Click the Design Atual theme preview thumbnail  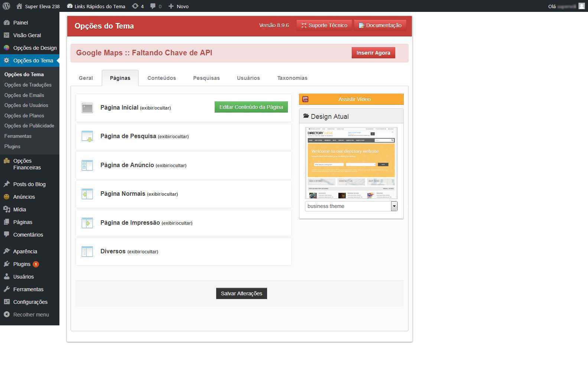tap(351, 163)
